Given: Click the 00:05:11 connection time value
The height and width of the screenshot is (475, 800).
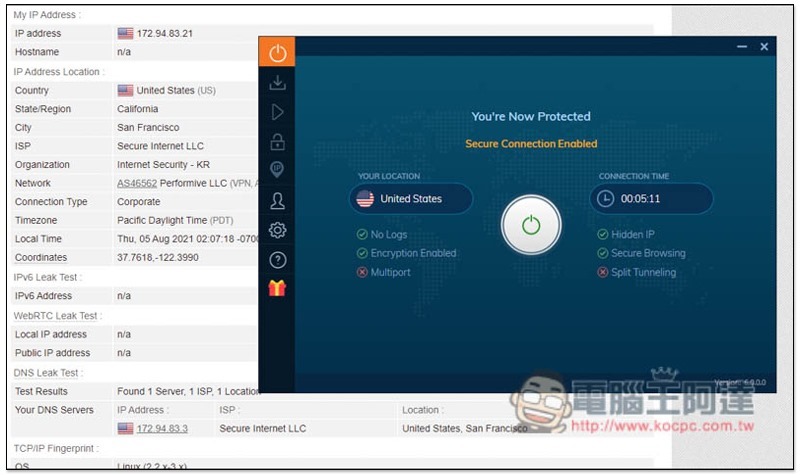Looking at the screenshot, I should pos(640,198).
